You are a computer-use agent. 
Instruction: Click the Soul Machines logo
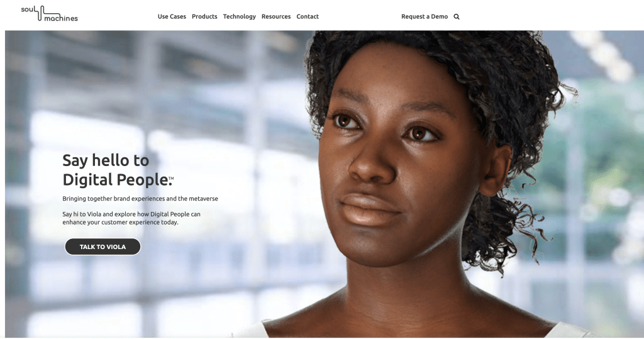[49, 14]
